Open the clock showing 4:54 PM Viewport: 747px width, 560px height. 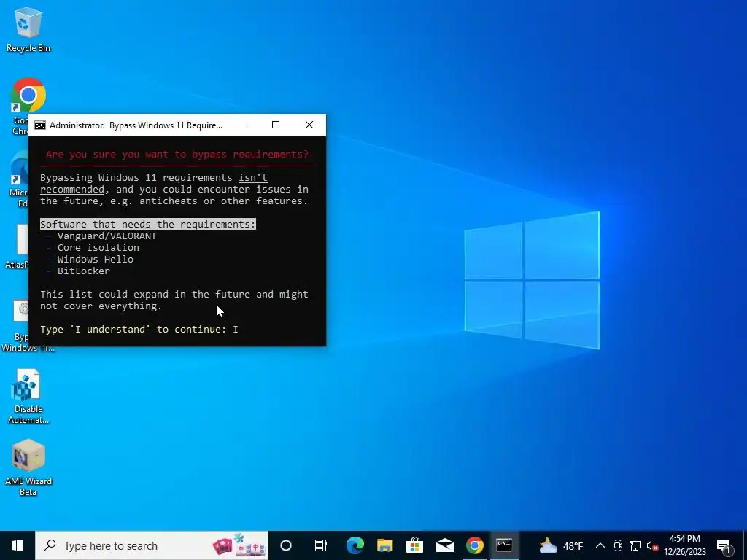tap(684, 545)
